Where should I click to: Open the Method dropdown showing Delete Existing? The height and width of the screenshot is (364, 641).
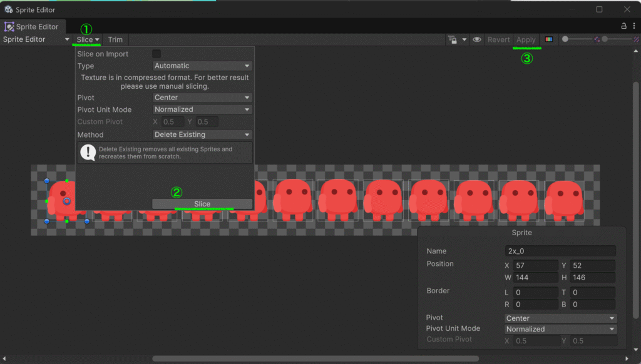tap(202, 134)
